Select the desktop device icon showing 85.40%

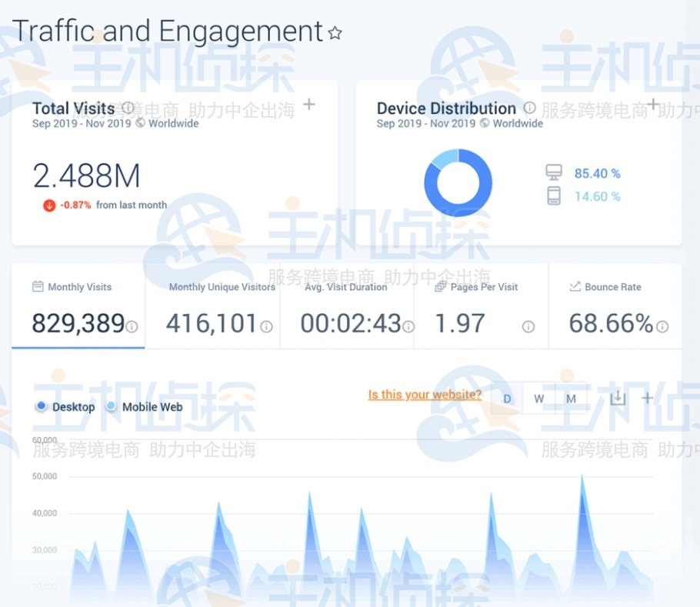(x=553, y=172)
